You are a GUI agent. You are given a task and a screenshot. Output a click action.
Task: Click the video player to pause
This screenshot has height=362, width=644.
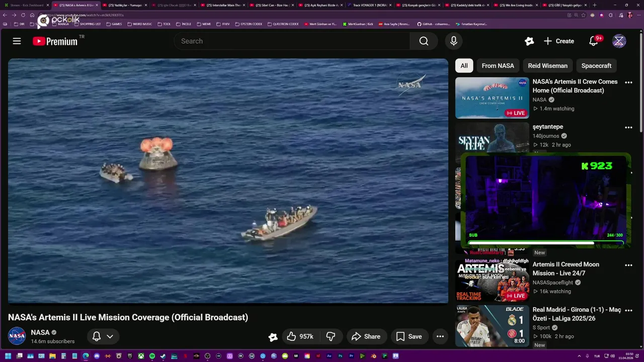point(228,181)
